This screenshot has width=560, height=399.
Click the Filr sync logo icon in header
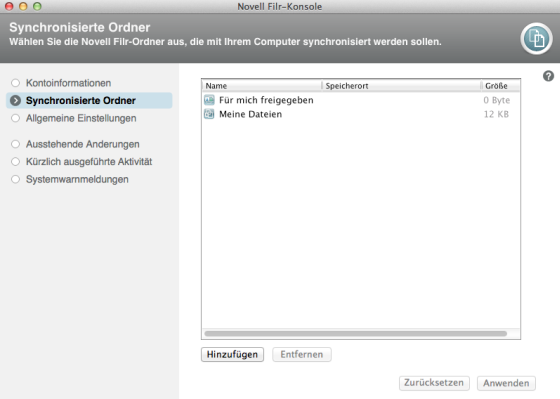click(x=536, y=39)
